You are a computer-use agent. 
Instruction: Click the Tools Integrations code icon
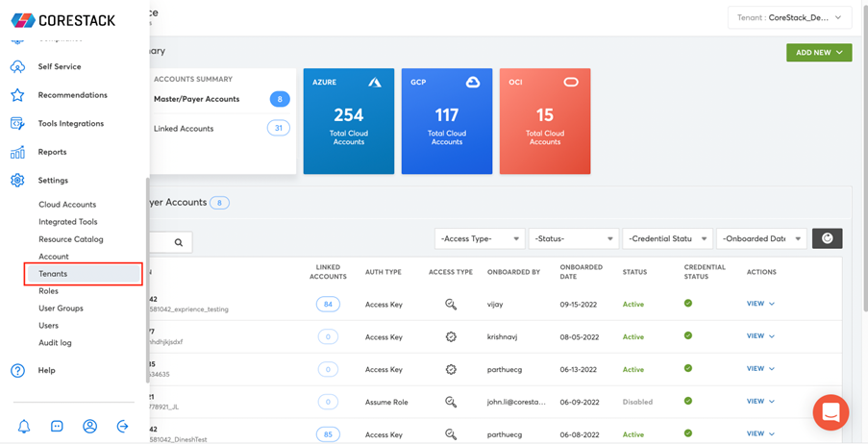17,123
